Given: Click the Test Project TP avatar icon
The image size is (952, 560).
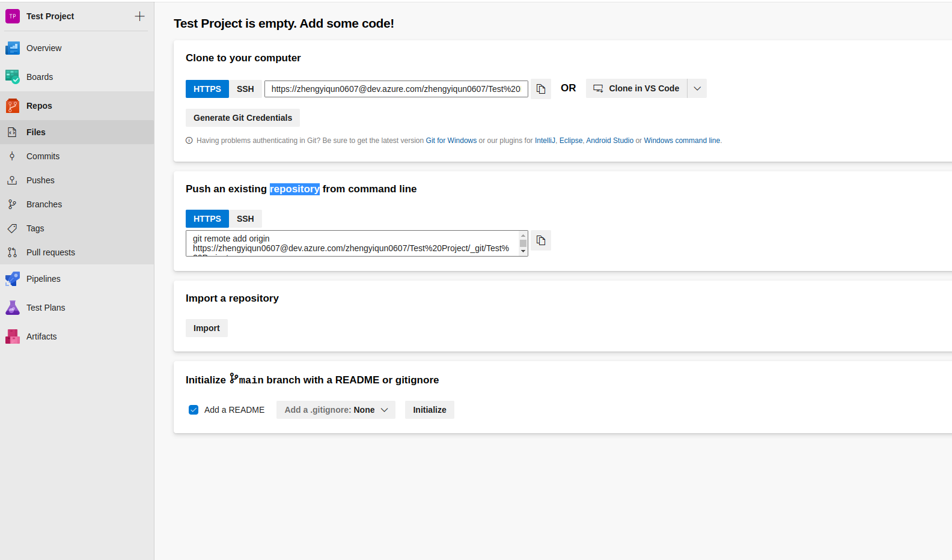Looking at the screenshot, I should coord(13,16).
